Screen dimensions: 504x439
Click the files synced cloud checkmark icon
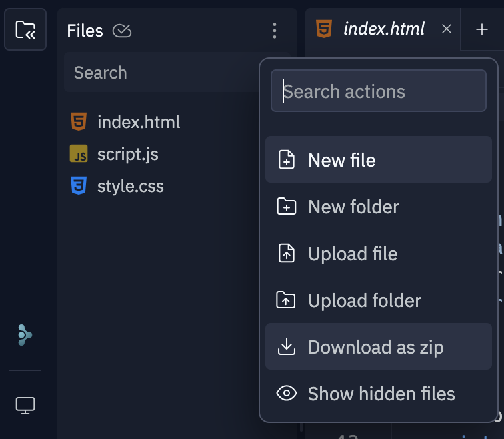(122, 31)
